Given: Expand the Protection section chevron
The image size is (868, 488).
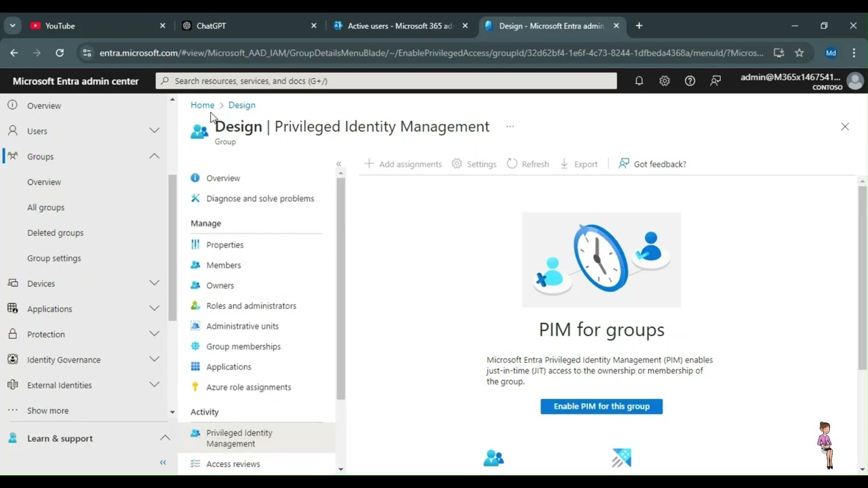Looking at the screenshot, I should pos(155,333).
